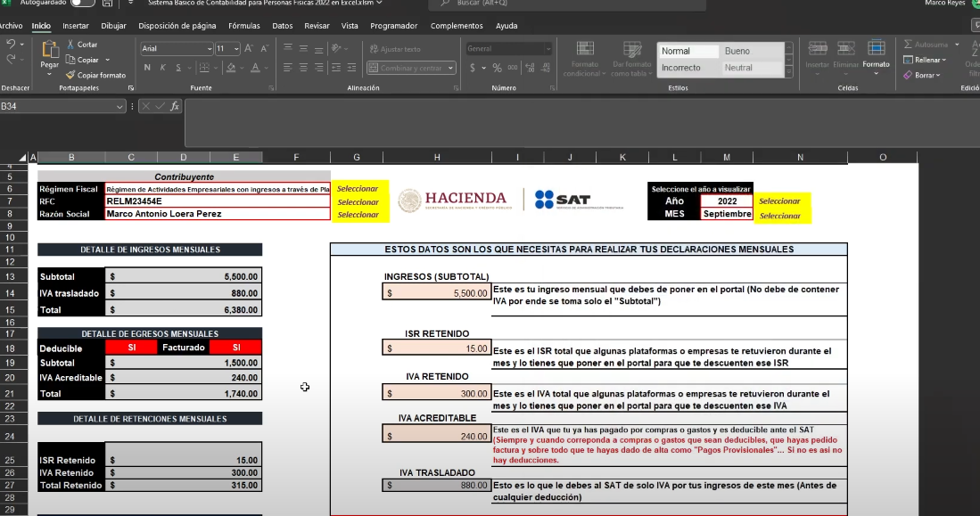The height and width of the screenshot is (516, 980).
Task: Click Seleccionar next to Régimen Fiscal
Action: point(358,189)
